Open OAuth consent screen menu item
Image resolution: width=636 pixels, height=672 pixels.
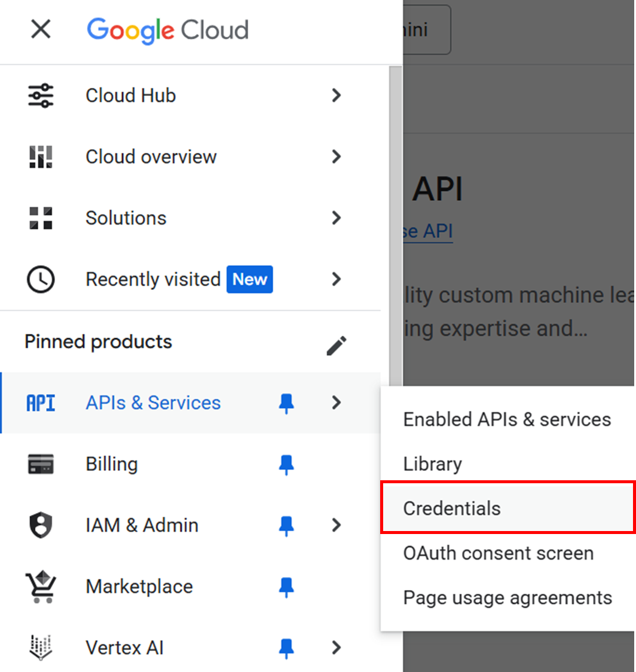(499, 553)
